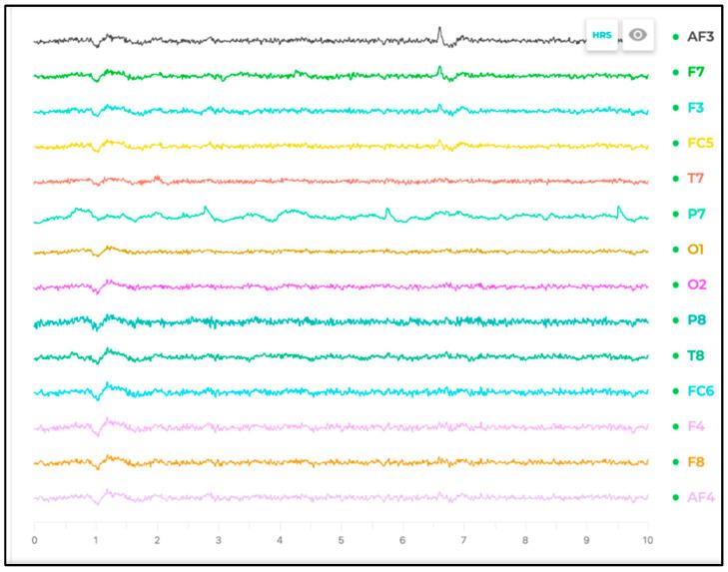728x572 pixels.
Task: Click the green dot beside AF3
Action: [676, 37]
